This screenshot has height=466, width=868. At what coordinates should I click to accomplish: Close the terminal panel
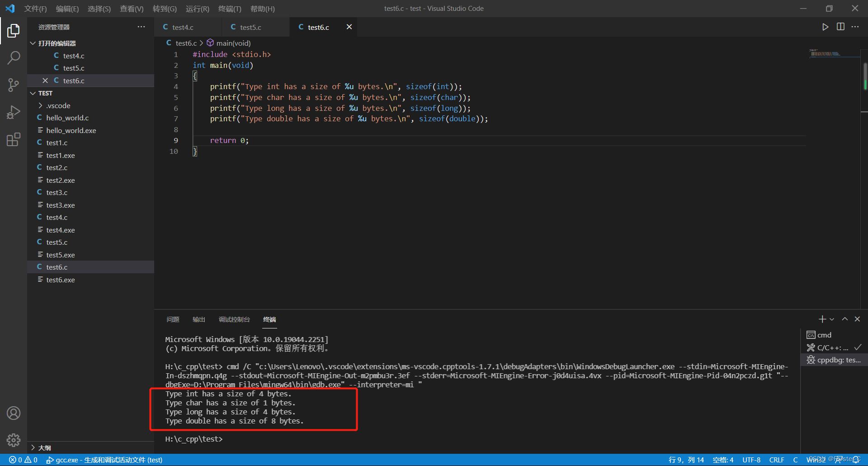click(x=857, y=319)
